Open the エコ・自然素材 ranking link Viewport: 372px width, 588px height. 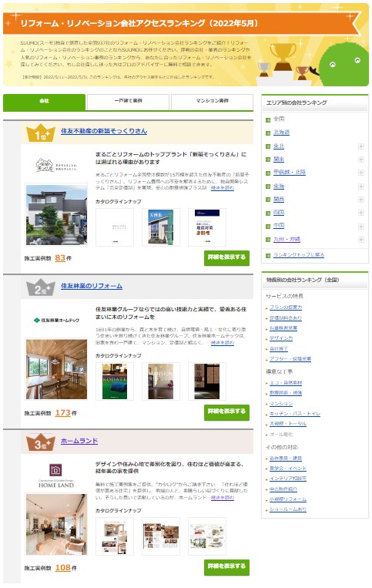point(286,383)
